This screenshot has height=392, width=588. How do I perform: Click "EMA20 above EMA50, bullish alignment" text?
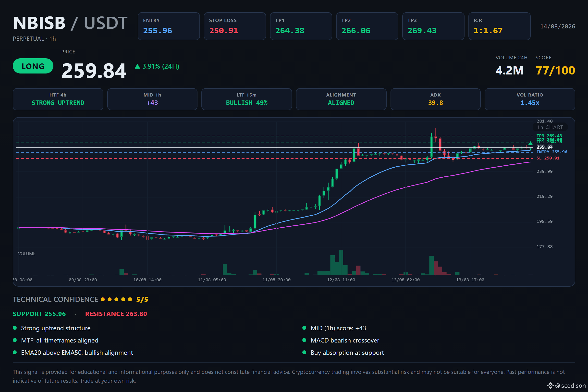pos(77,353)
